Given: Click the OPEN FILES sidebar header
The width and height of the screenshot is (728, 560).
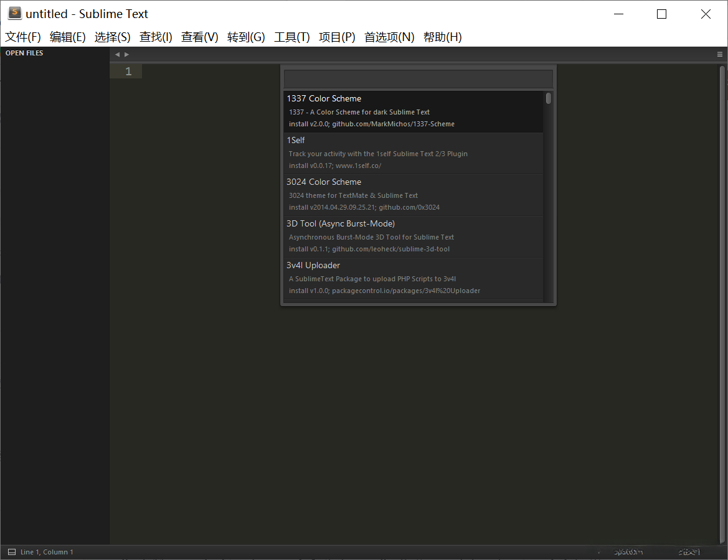Looking at the screenshot, I should point(24,53).
